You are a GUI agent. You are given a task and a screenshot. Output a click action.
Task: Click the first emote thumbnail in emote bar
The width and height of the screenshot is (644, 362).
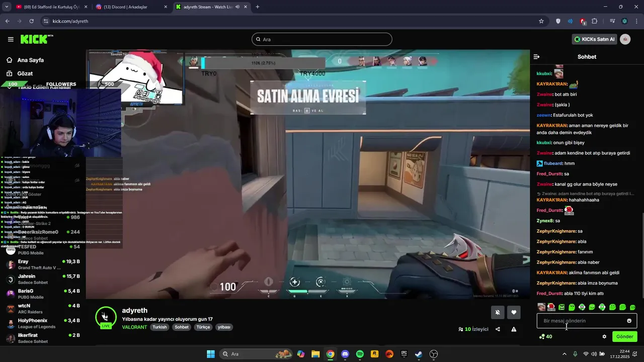coord(541,307)
